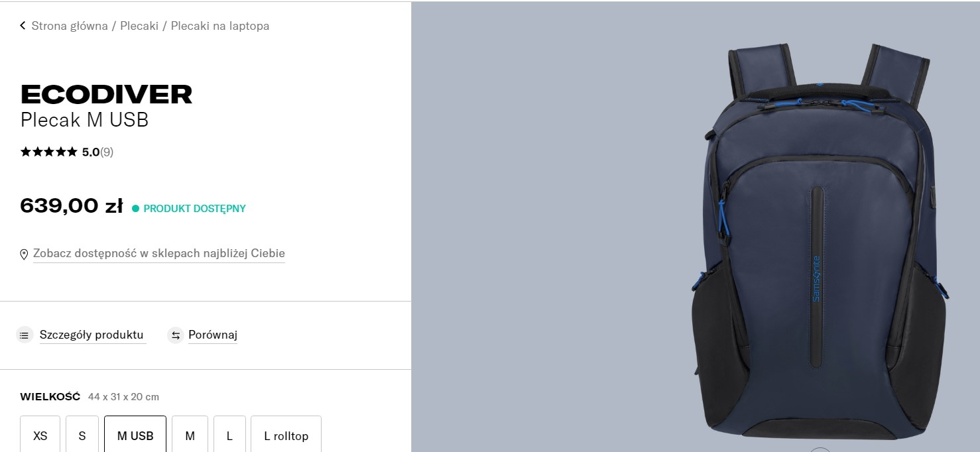Open the Strona główna breadcrumb link
The width and height of the screenshot is (980, 452).
pyautogui.click(x=70, y=26)
